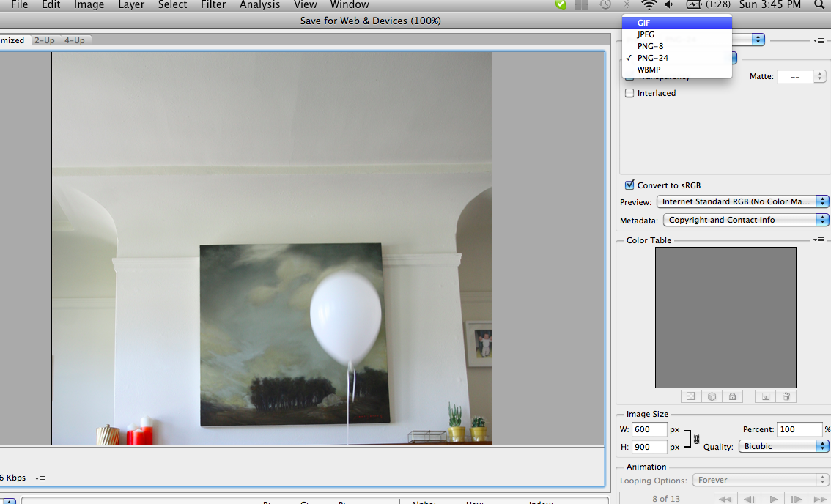Open the Edit menu
The width and height of the screenshot is (831, 504).
point(51,5)
